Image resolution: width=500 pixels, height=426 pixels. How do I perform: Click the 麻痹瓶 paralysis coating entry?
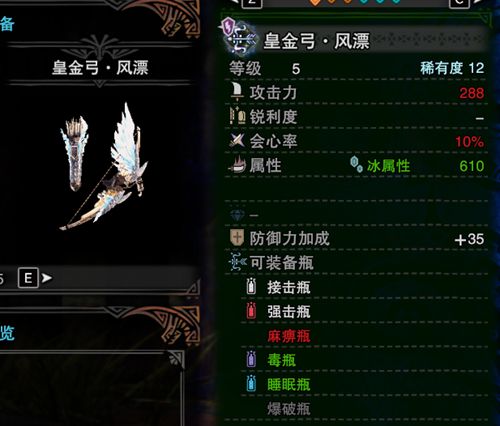(x=289, y=336)
